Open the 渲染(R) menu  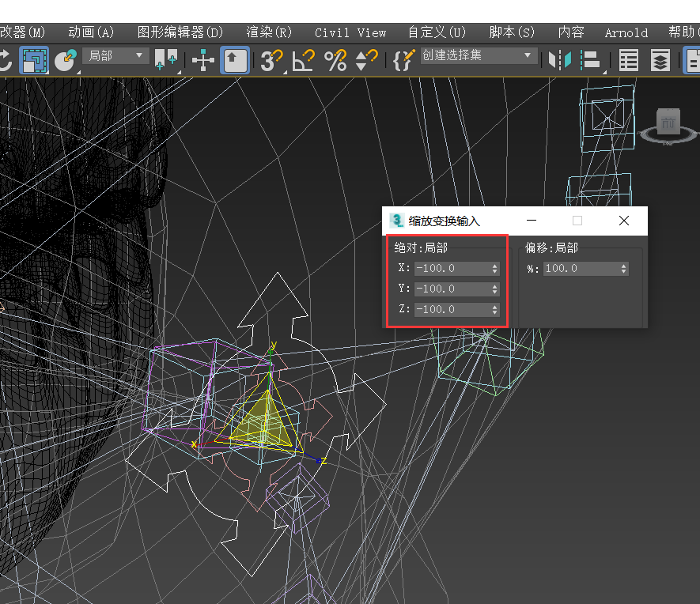pos(269,32)
